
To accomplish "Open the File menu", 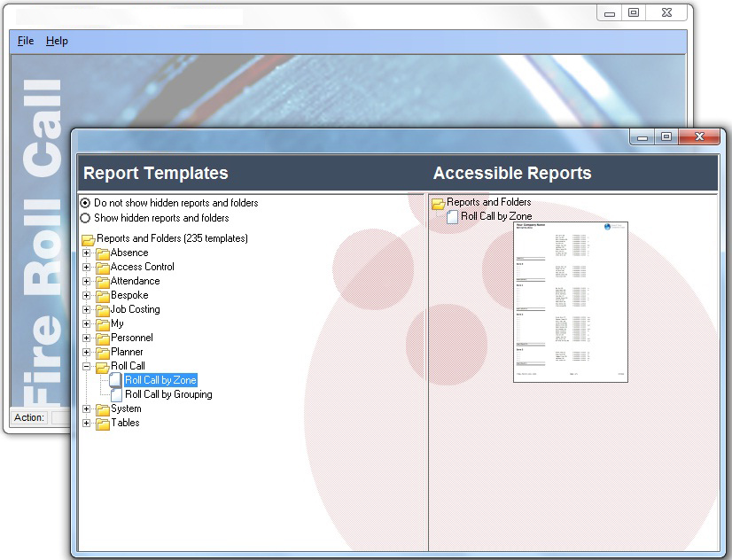I will [x=26, y=41].
